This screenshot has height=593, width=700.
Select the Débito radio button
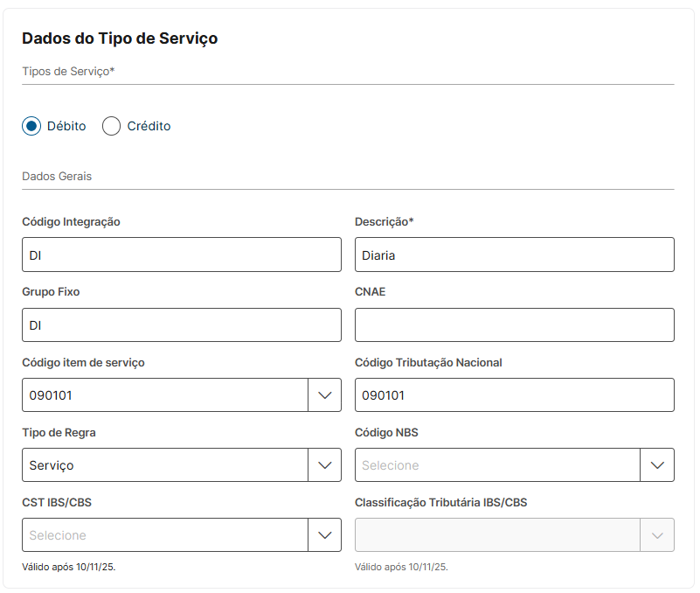coord(31,126)
